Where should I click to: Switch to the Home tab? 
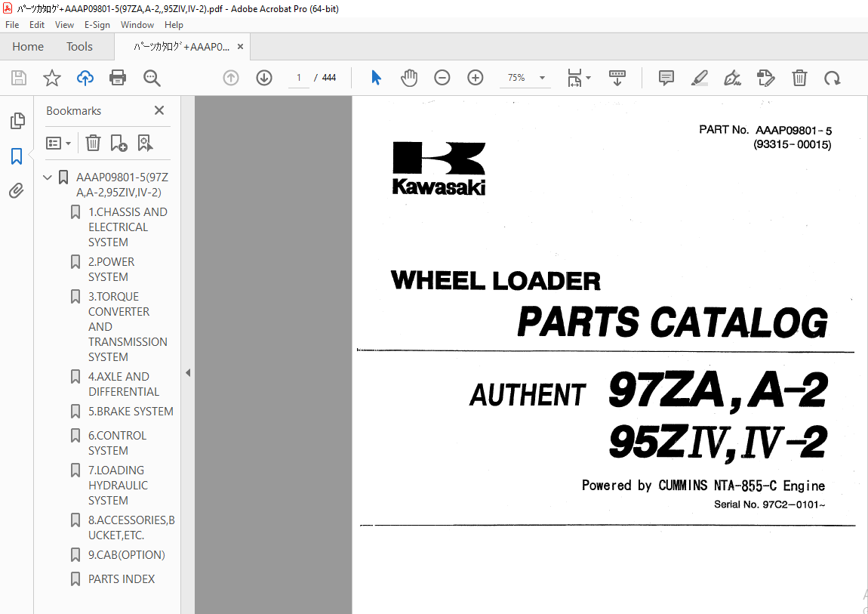coord(28,47)
